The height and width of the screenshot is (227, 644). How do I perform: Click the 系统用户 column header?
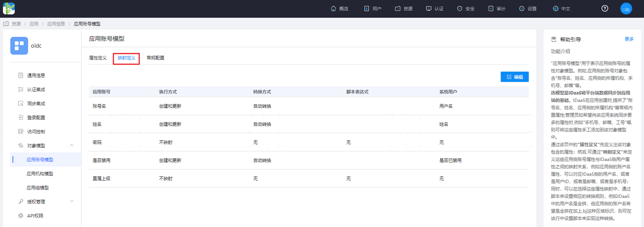point(448,92)
